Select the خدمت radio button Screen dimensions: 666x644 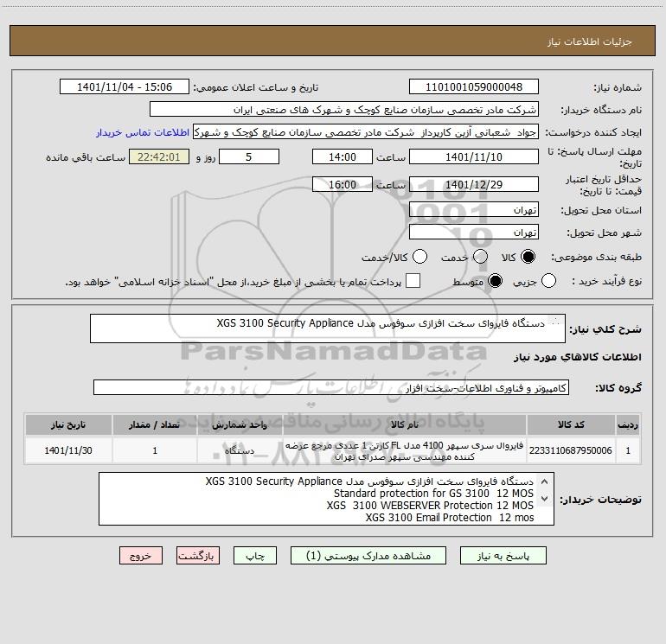(480, 257)
